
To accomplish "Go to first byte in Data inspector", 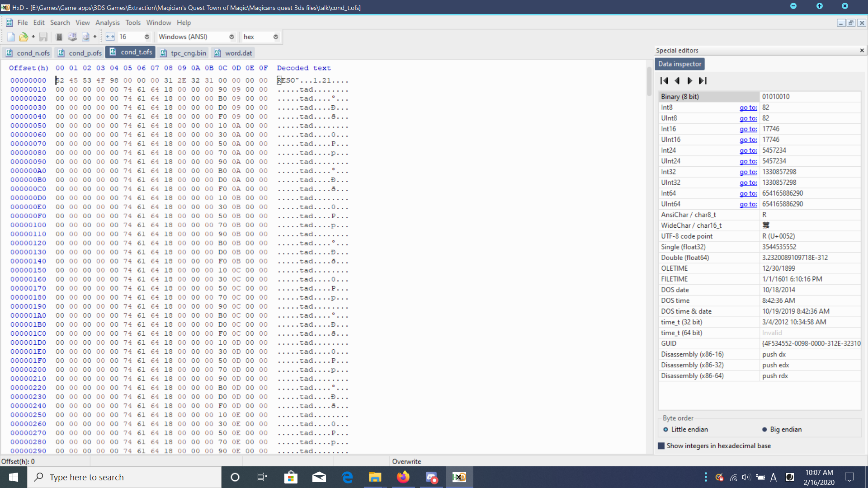I will (664, 81).
